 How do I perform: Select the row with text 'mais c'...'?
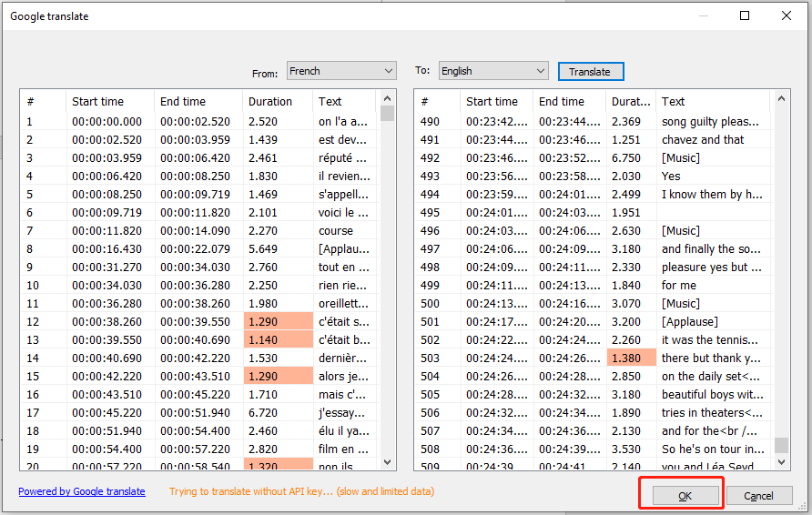coord(199,394)
